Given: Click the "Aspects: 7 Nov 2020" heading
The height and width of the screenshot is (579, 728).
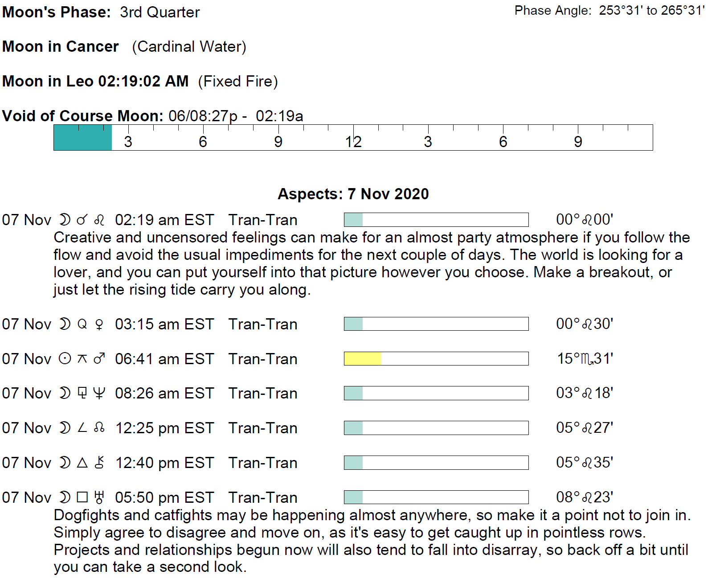Looking at the screenshot, I should pos(353,194).
